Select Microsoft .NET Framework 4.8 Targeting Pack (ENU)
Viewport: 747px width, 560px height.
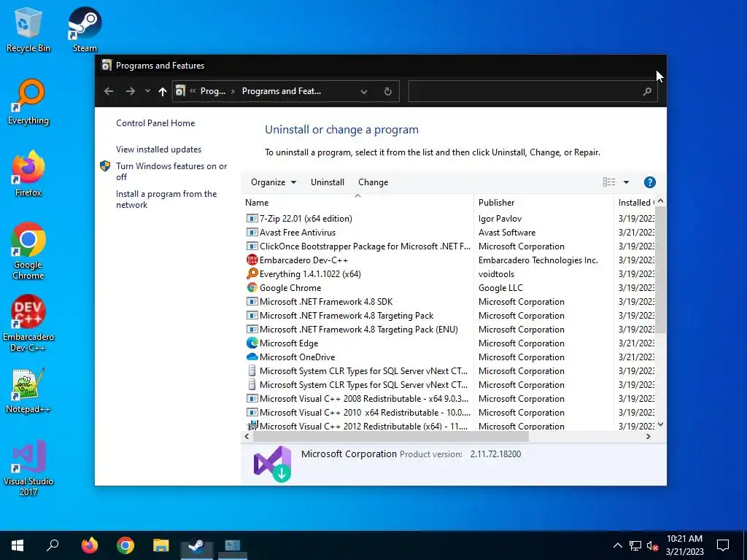(x=449, y=329)
